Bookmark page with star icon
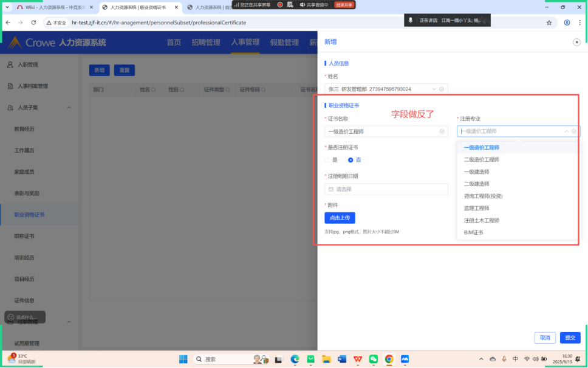Image resolution: width=588 pixels, height=368 pixels. 549,23
